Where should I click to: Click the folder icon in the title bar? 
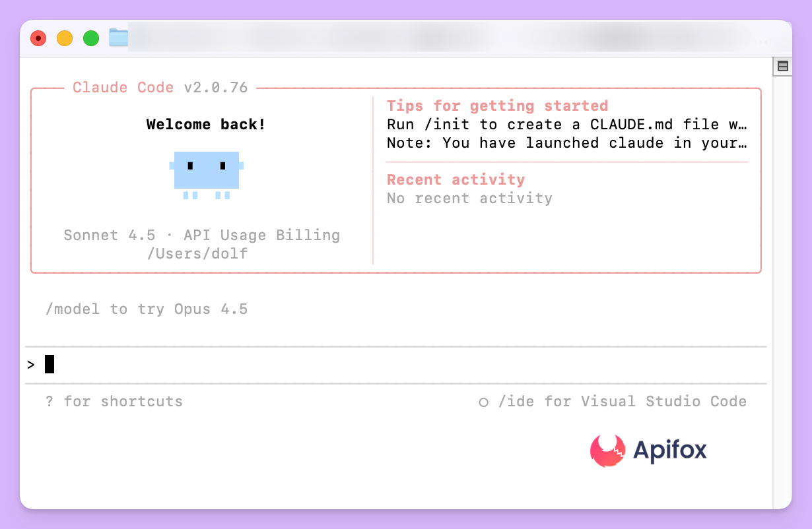pos(118,38)
